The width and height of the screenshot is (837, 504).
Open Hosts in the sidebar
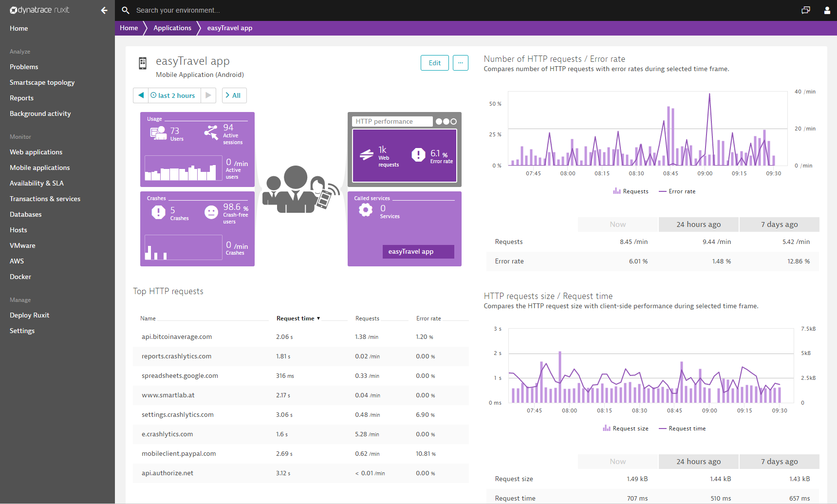click(19, 230)
